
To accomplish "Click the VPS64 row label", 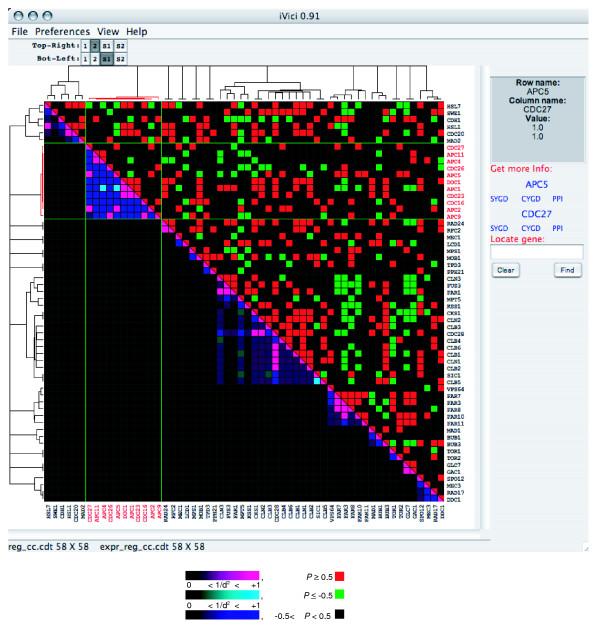I will 455,389.
